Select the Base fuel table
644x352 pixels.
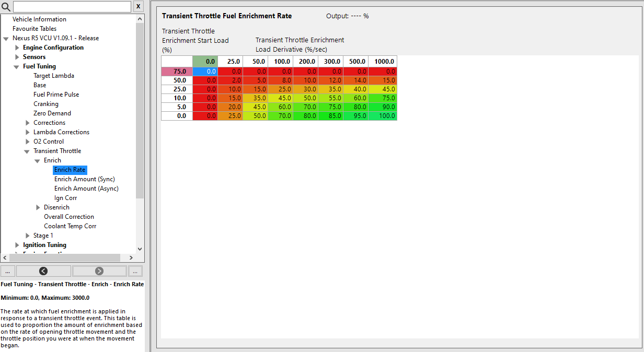[x=40, y=85]
